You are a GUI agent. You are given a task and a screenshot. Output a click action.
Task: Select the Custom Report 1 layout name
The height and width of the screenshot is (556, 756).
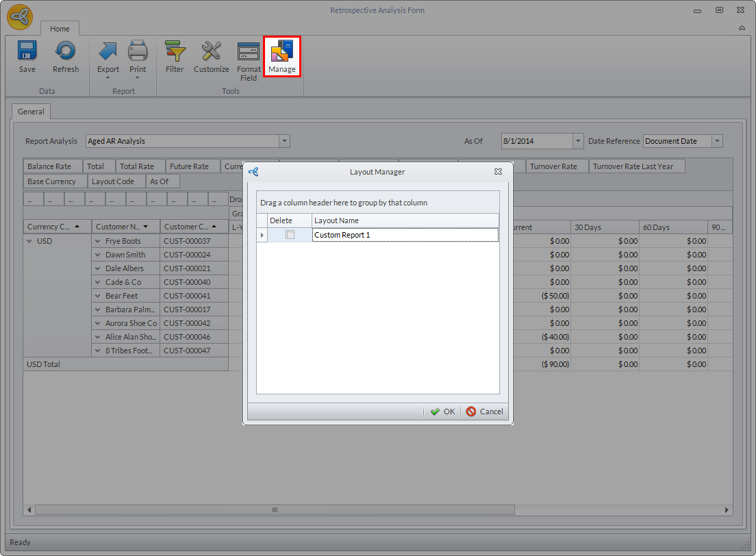tap(404, 235)
